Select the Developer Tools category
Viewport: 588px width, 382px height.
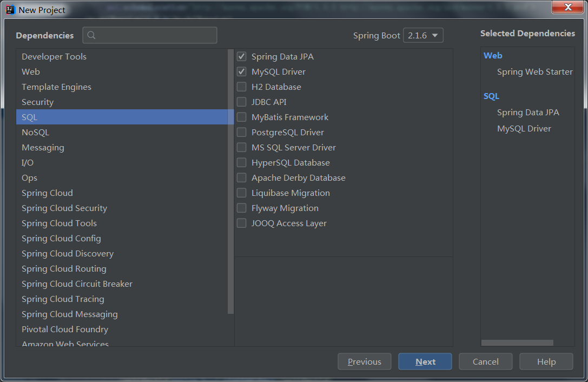click(x=122, y=57)
